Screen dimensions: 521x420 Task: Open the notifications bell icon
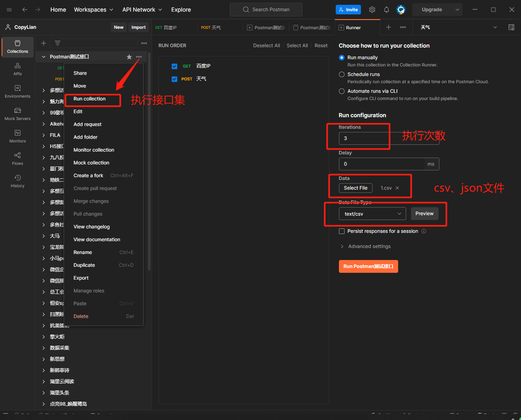point(387,10)
